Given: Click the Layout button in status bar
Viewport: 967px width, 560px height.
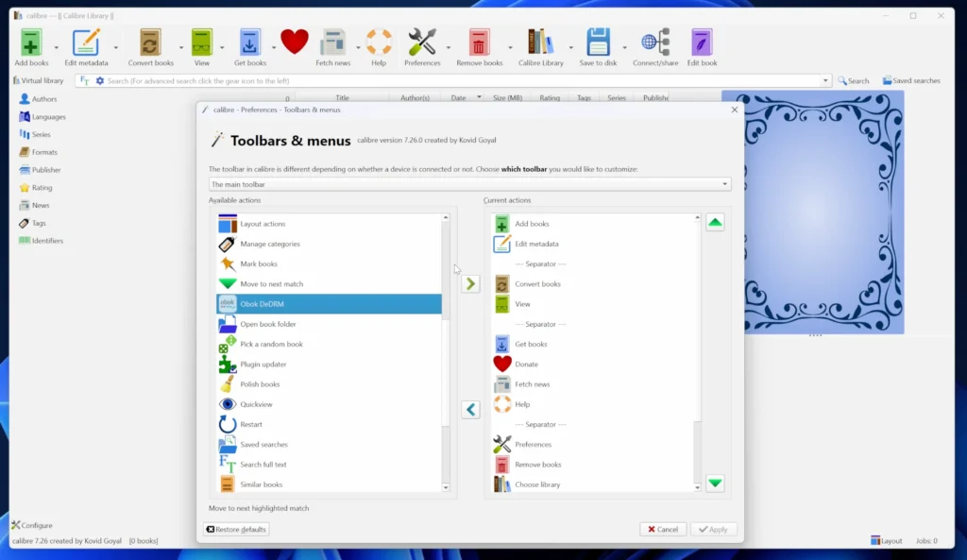Looking at the screenshot, I should (x=886, y=541).
